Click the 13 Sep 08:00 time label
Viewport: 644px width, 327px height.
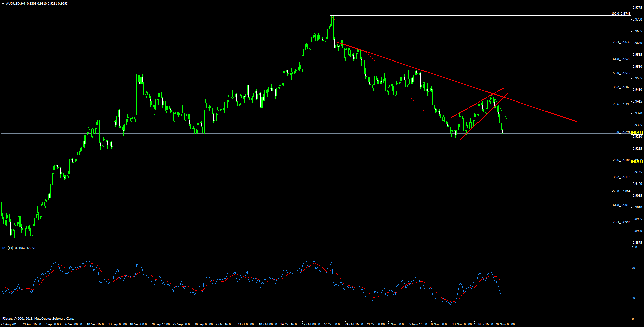coord(118,324)
